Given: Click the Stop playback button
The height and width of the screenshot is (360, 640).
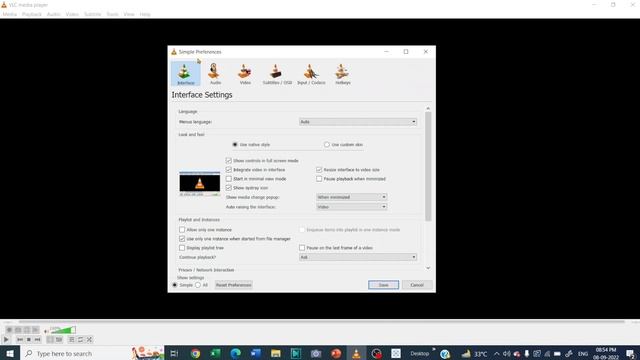Looking at the screenshot, I should point(29,340).
